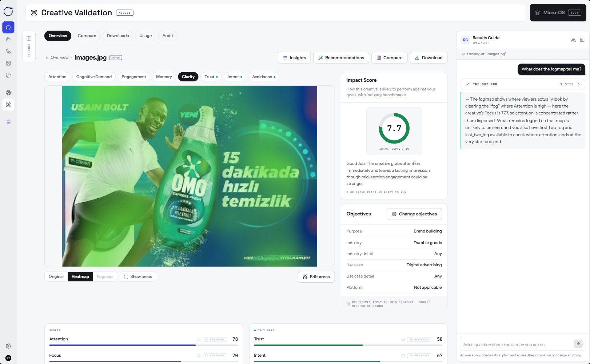This screenshot has width=590, height=364.
Task: Click the eye icon by Looking at images.jpg
Action: click(463, 54)
